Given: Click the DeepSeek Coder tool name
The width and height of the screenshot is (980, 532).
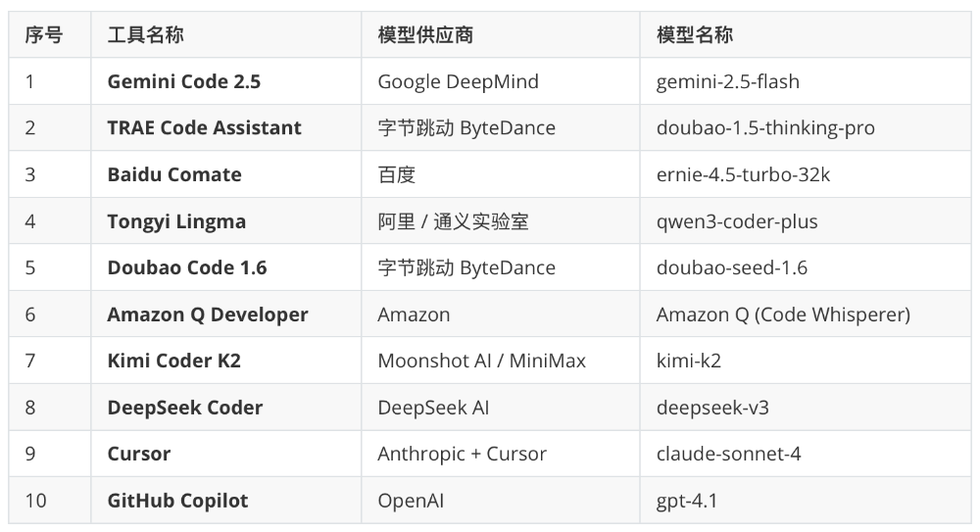Looking at the screenshot, I should click(x=185, y=408).
